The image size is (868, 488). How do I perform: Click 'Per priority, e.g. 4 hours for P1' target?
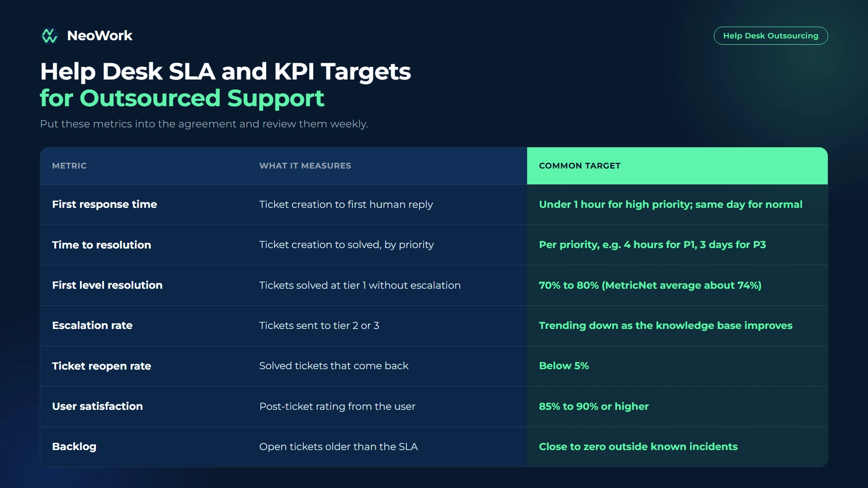coord(652,245)
